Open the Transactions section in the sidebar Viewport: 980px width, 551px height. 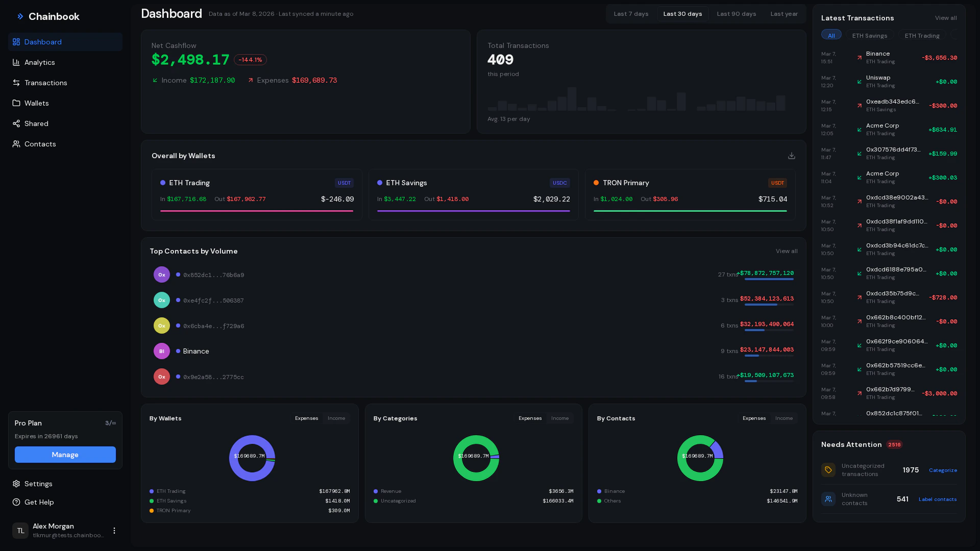[45, 83]
